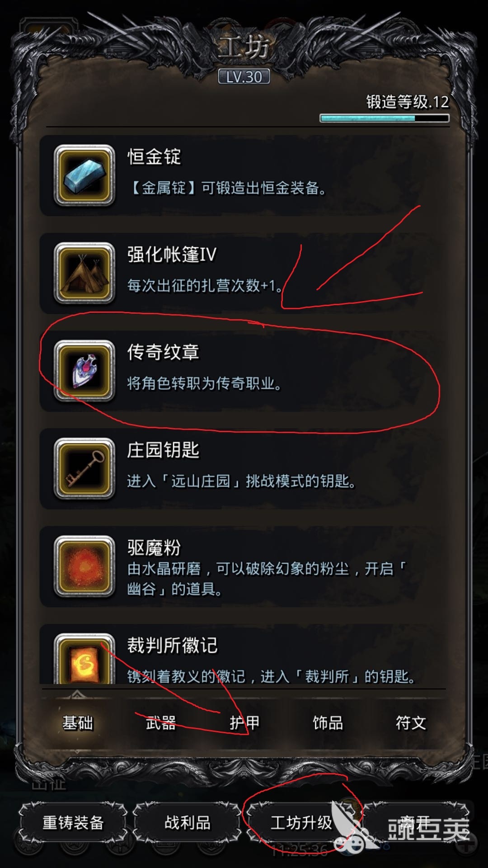Choose the 庄园钥匙 key icon

tap(84, 468)
